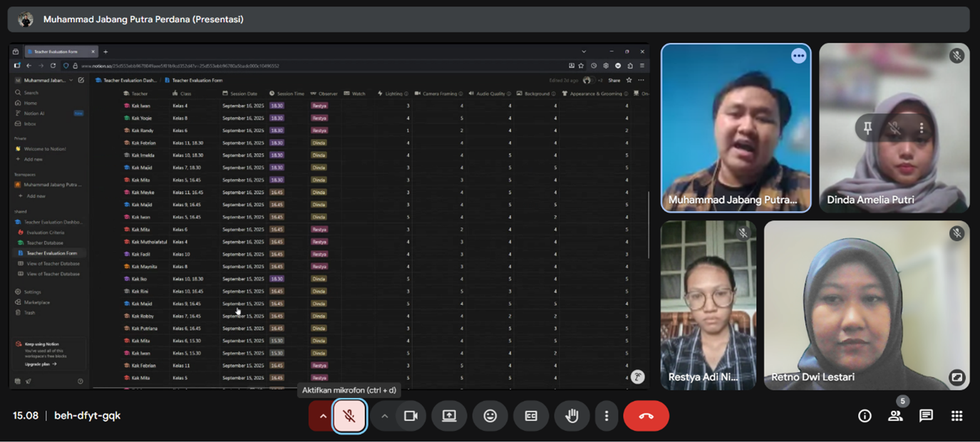The image size is (980, 442).
Task: Unmute the microphone button
Action: (349, 416)
